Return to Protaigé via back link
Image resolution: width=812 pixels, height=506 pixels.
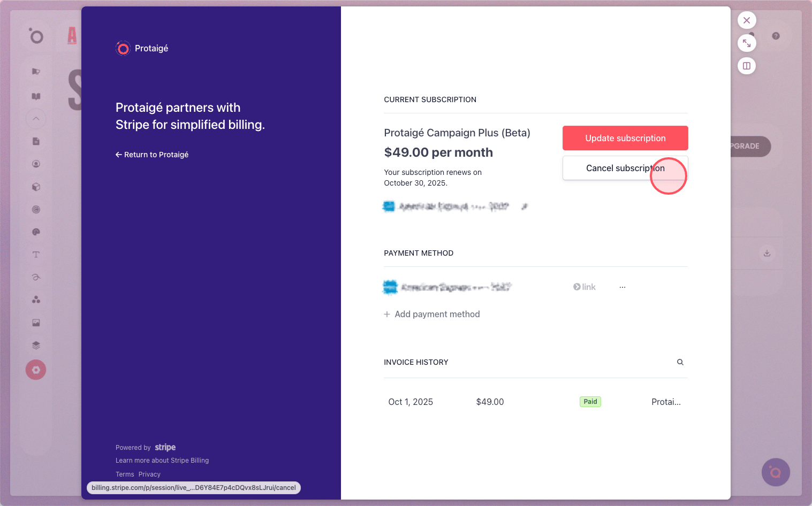coord(152,155)
